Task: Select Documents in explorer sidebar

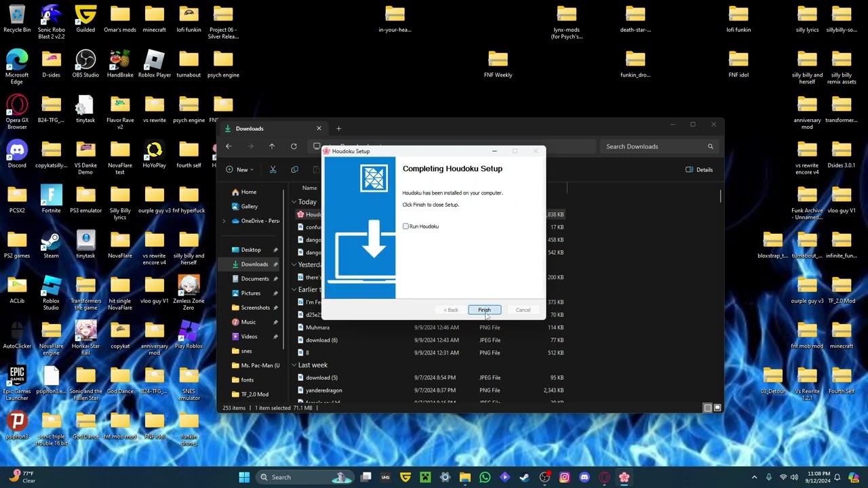Action: coord(255,279)
